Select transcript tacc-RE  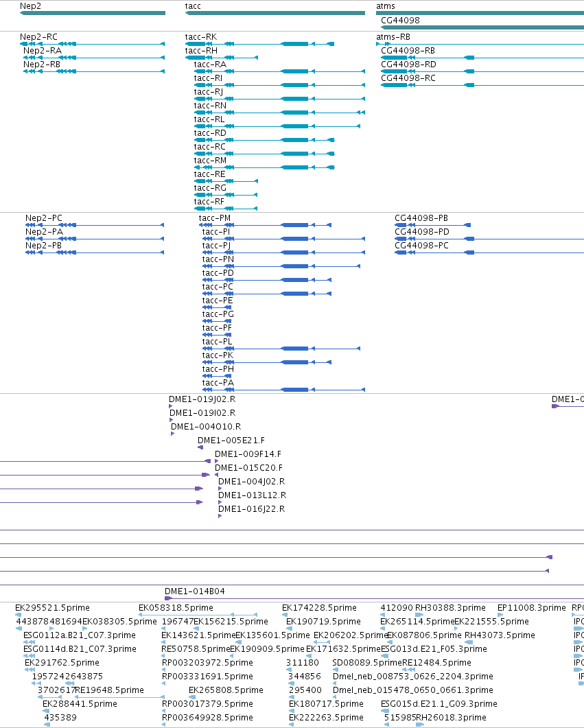pos(209,174)
